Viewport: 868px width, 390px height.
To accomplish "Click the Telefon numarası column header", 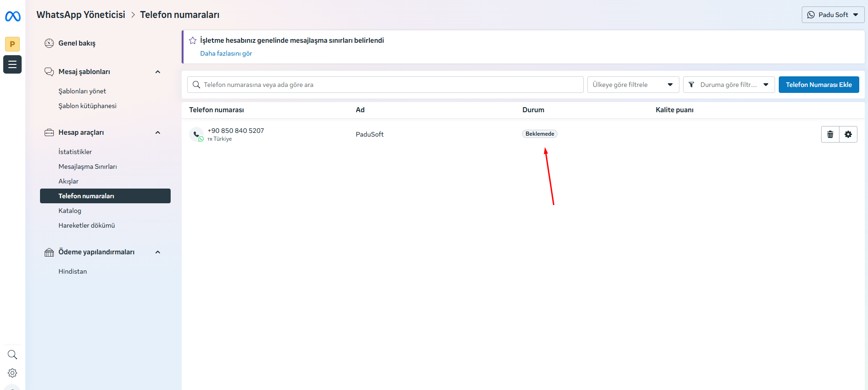I will [x=217, y=110].
